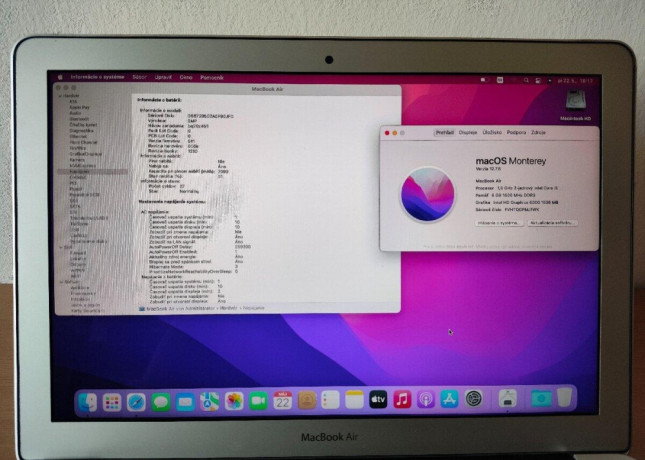
Task: Select Firewall under Sieť
Action: (78, 253)
